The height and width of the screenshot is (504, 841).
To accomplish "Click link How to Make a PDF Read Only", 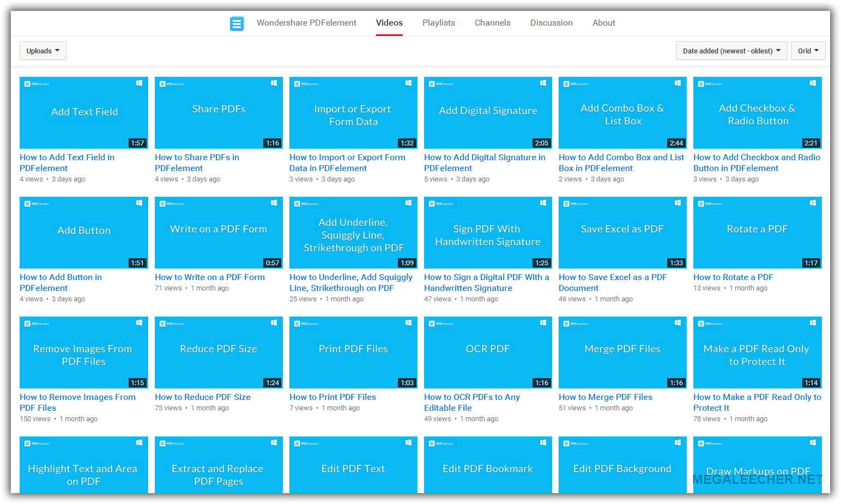I will click(757, 402).
